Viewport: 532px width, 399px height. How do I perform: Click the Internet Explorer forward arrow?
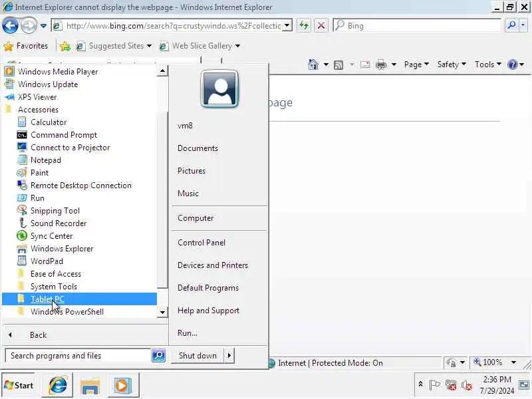pos(29,25)
